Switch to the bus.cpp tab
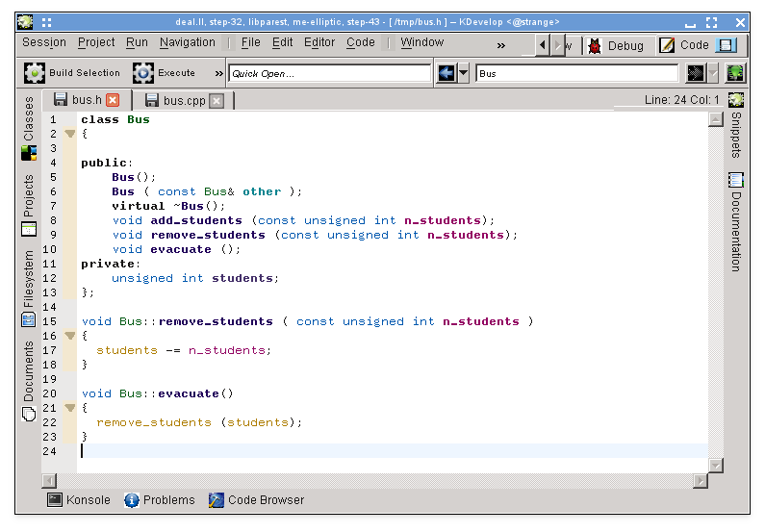765x532 pixels. coord(184,100)
